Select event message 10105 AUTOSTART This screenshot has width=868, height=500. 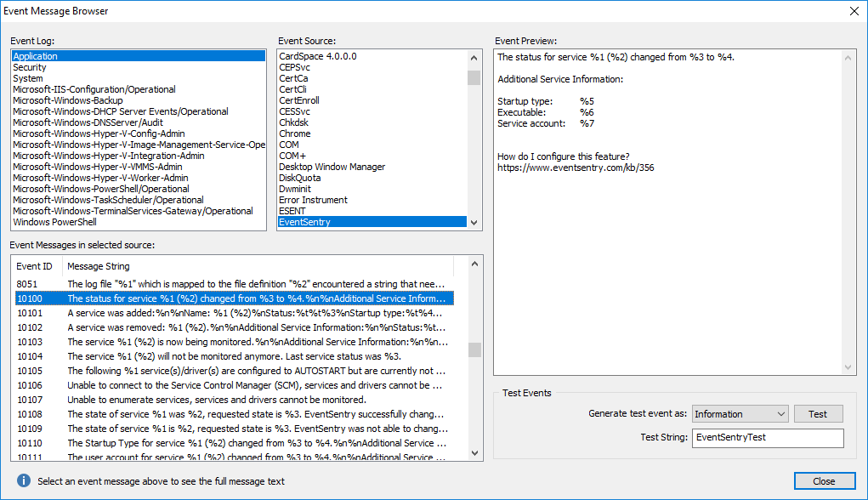pyautogui.click(x=234, y=371)
